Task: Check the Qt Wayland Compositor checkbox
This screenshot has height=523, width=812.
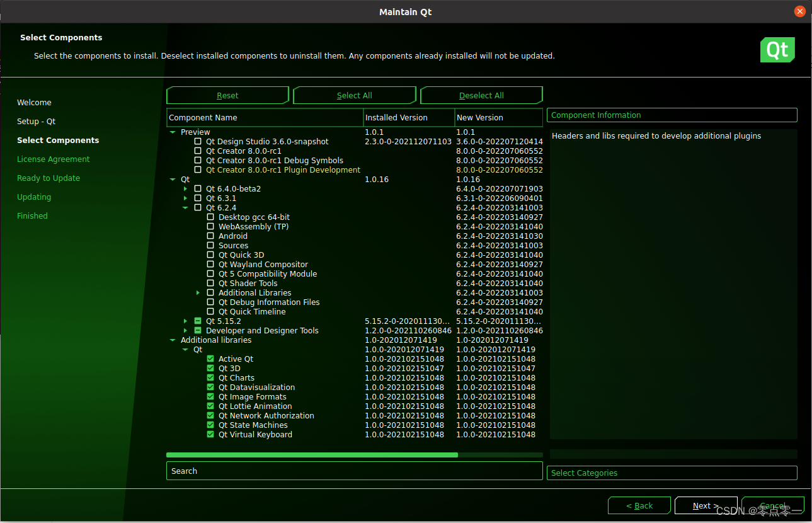Action: tap(210, 265)
